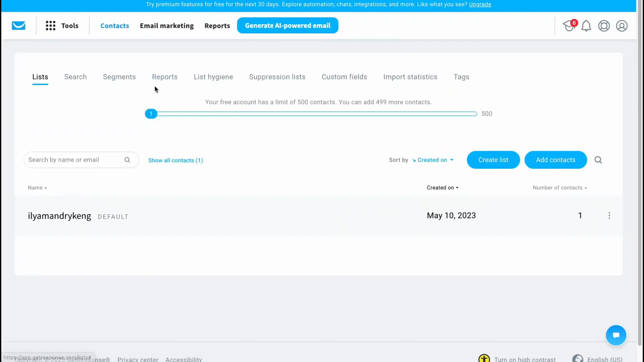This screenshot has width=644, height=362.
Task: Turn on high contrast mode
Action: pyautogui.click(x=525, y=359)
